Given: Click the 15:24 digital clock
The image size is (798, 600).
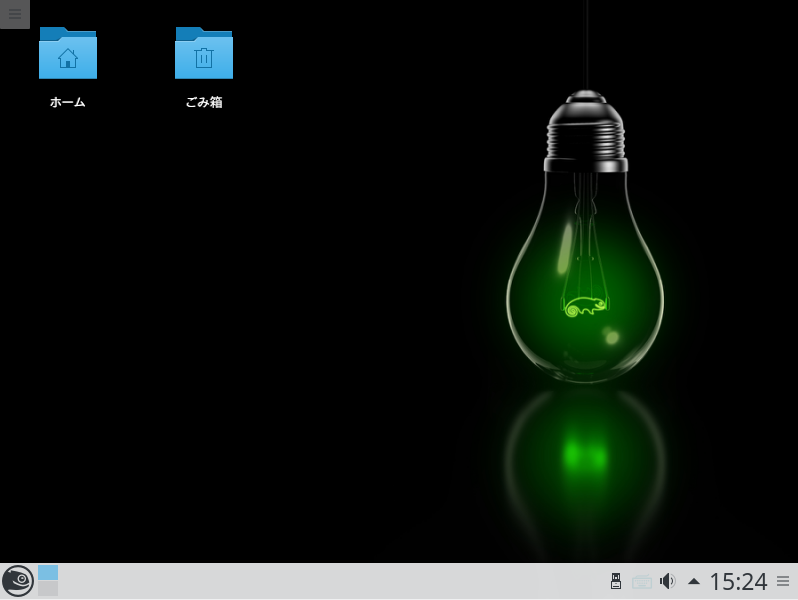Looking at the screenshot, I should click(738, 581).
